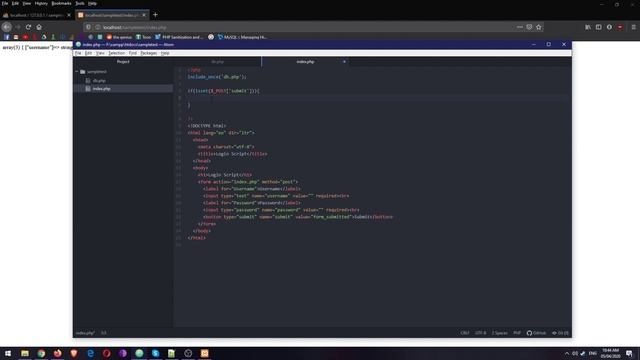Reload the page in Firefox
Image resolution: width=640 pixels, height=360 pixels.
(28, 27)
